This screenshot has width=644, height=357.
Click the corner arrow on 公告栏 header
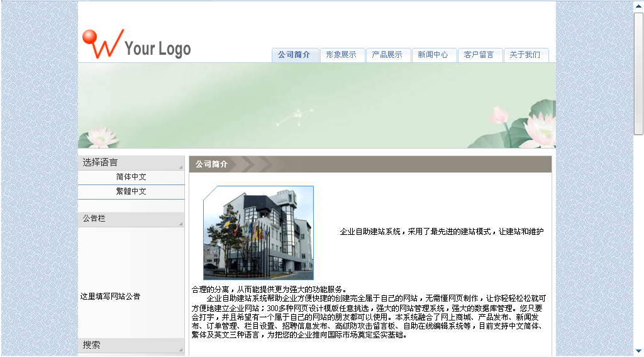pyautogui.click(x=180, y=224)
